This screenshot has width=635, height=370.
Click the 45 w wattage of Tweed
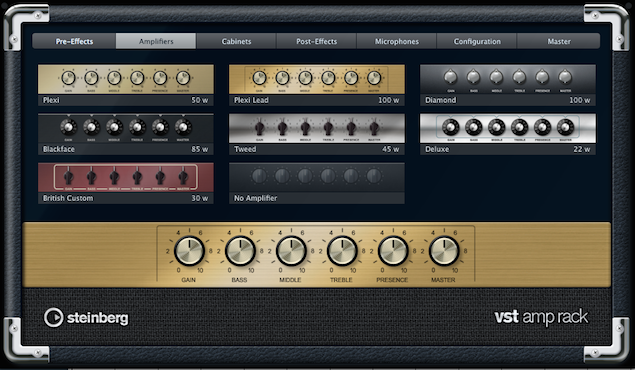tap(391, 149)
